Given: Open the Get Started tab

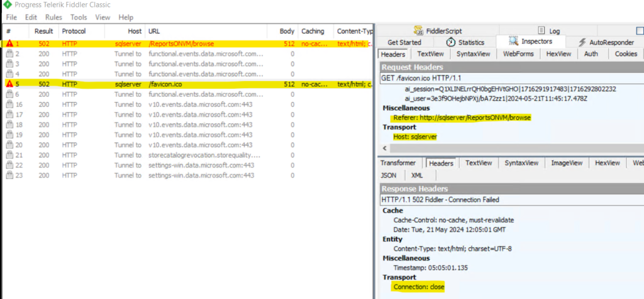Looking at the screenshot, I should 404,42.
